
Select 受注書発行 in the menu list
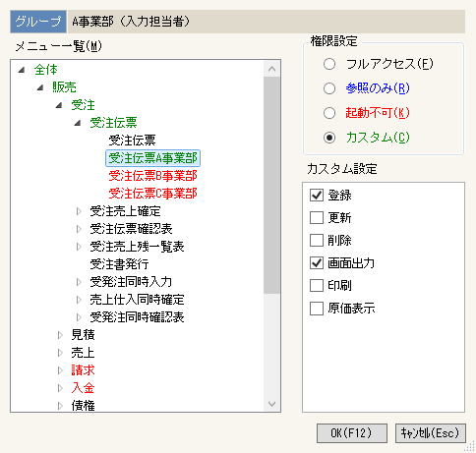click(119, 264)
